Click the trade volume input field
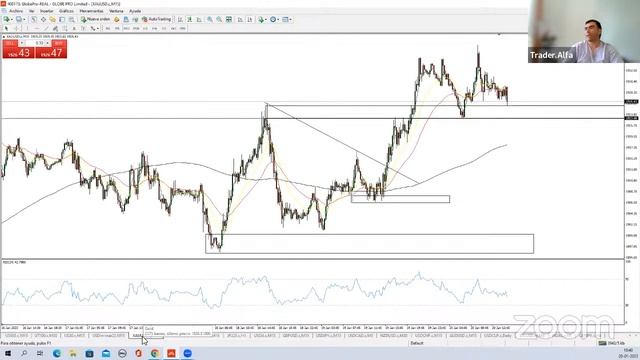This screenshot has width=640, height=360. click(x=36, y=43)
